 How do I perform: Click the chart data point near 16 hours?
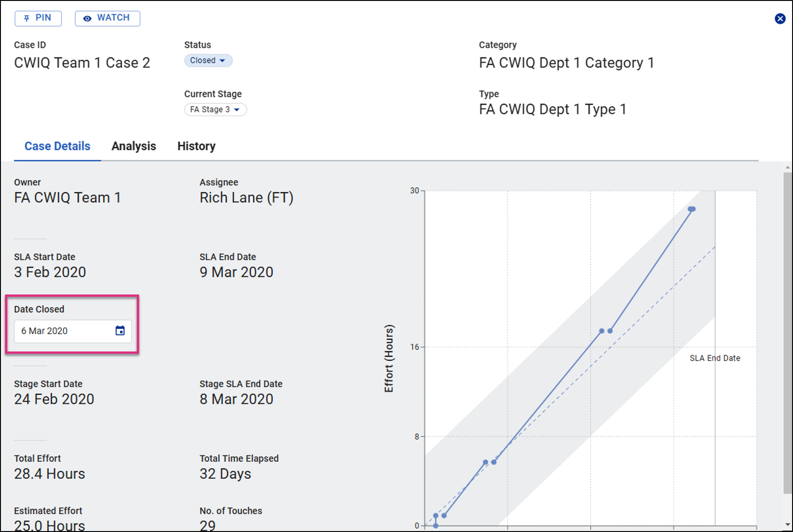602,331
